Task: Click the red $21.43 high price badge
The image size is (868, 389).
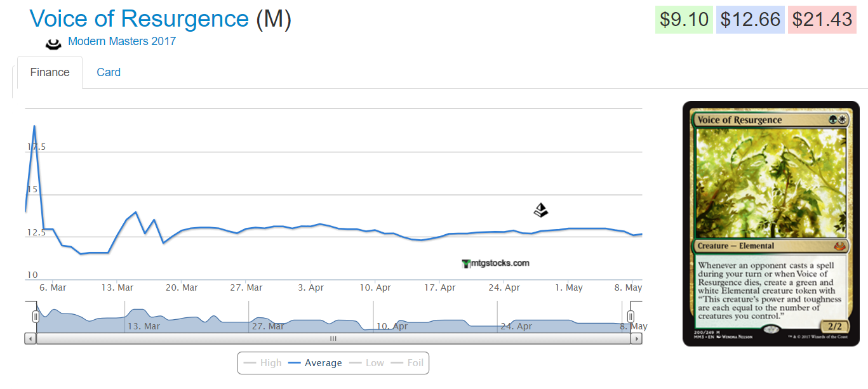Action: (x=822, y=20)
